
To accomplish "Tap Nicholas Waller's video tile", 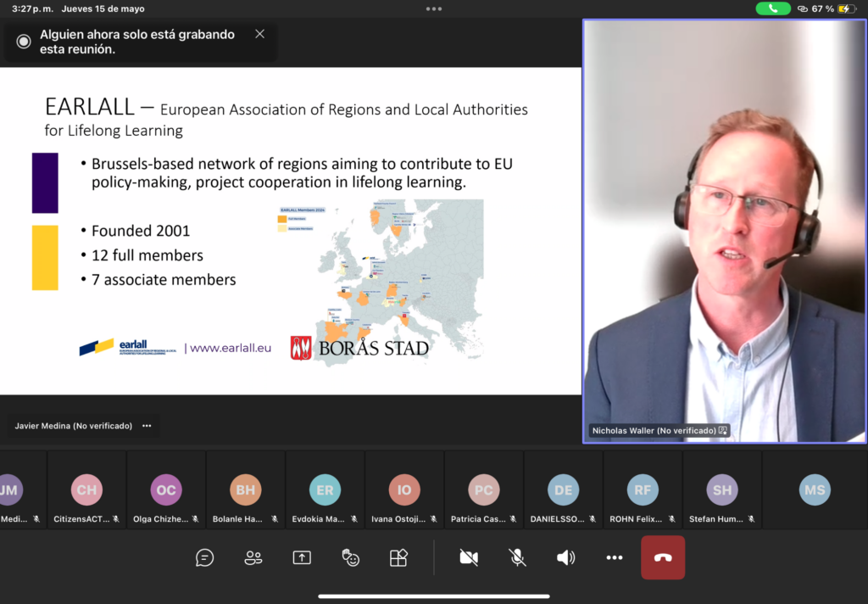I will coord(725,229).
